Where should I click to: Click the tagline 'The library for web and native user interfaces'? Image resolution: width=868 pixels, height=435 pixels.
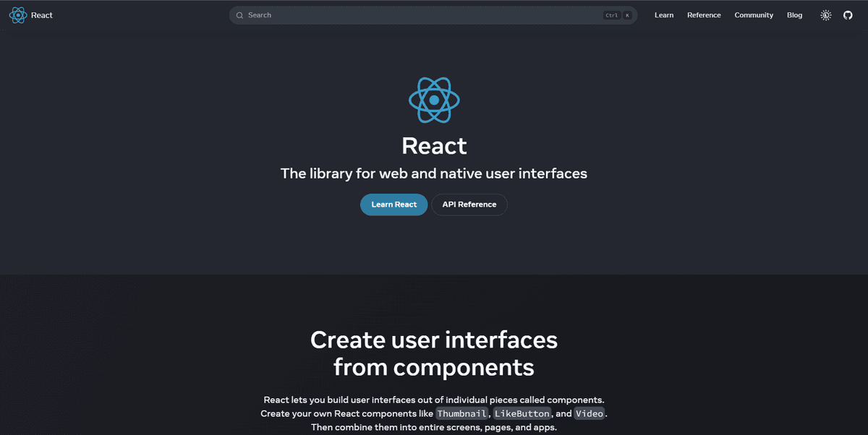coord(434,173)
